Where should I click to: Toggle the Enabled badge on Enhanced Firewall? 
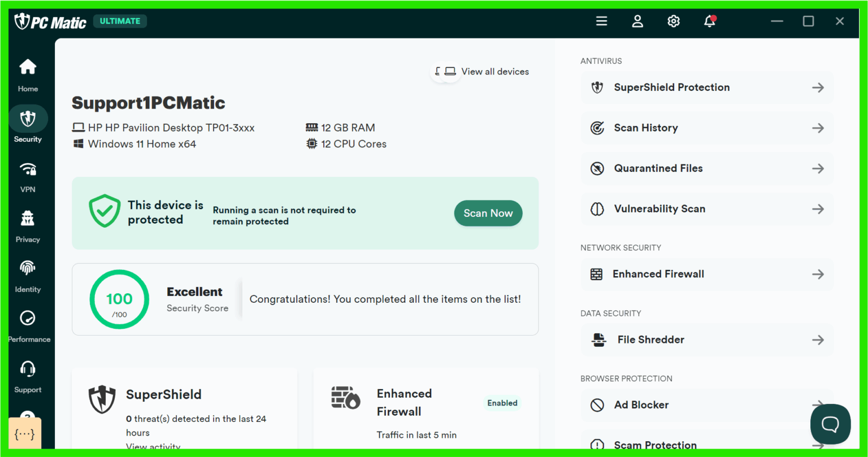(x=502, y=403)
